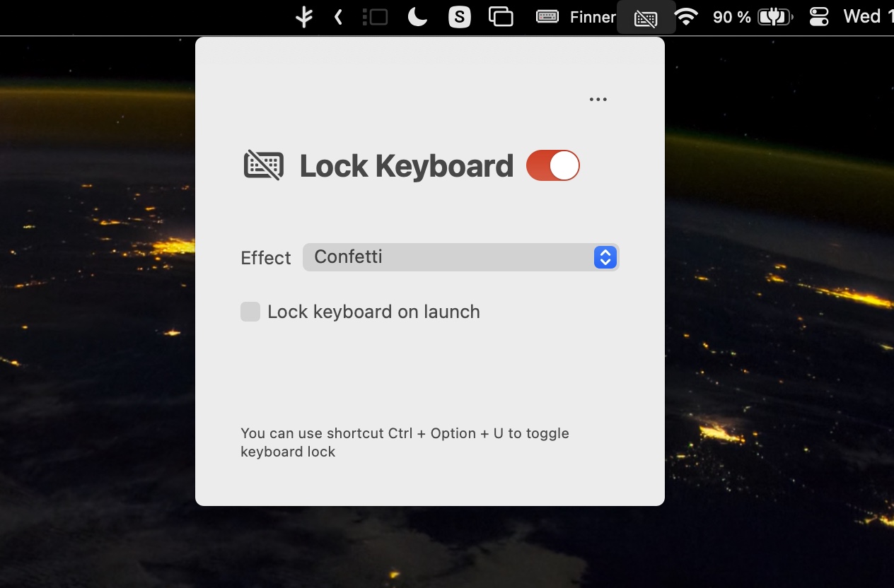894x588 pixels.
Task: Enable the Lock keyboard on launch checkbox
Action: click(x=250, y=312)
